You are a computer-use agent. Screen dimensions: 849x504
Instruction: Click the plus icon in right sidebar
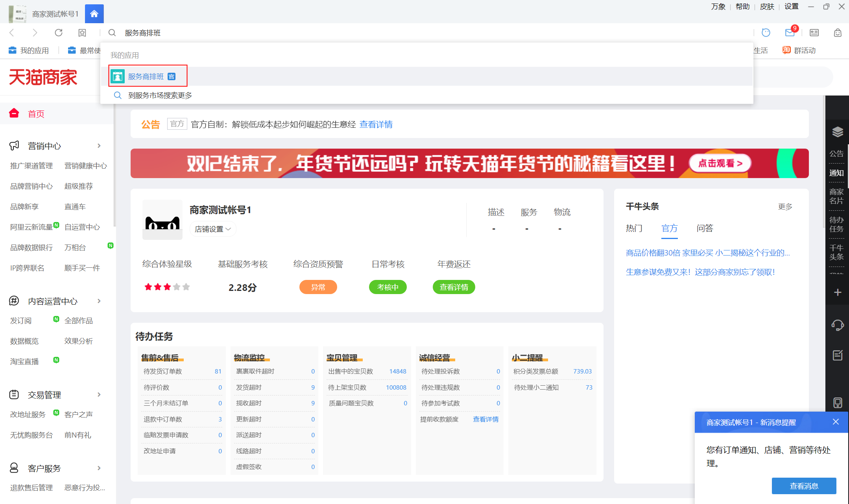(837, 292)
